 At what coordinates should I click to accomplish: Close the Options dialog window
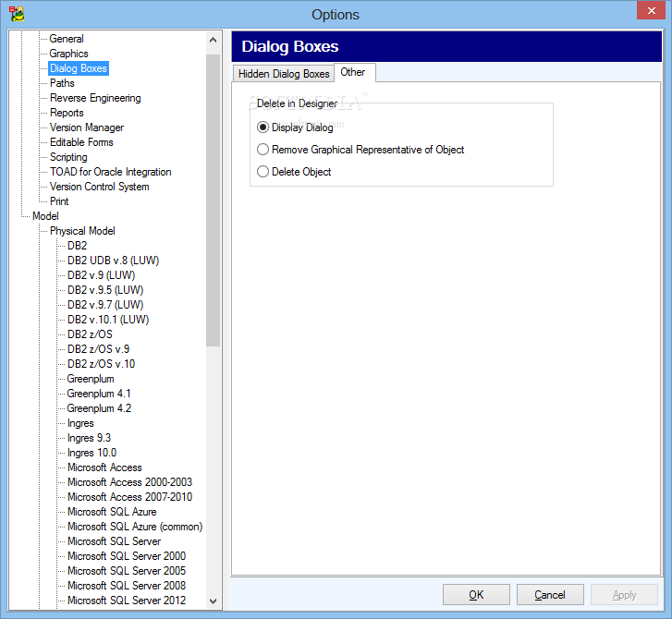[x=651, y=10]
